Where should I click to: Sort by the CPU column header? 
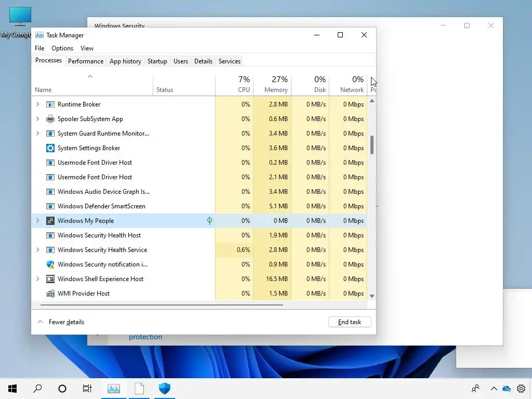(x=234, y=85)
